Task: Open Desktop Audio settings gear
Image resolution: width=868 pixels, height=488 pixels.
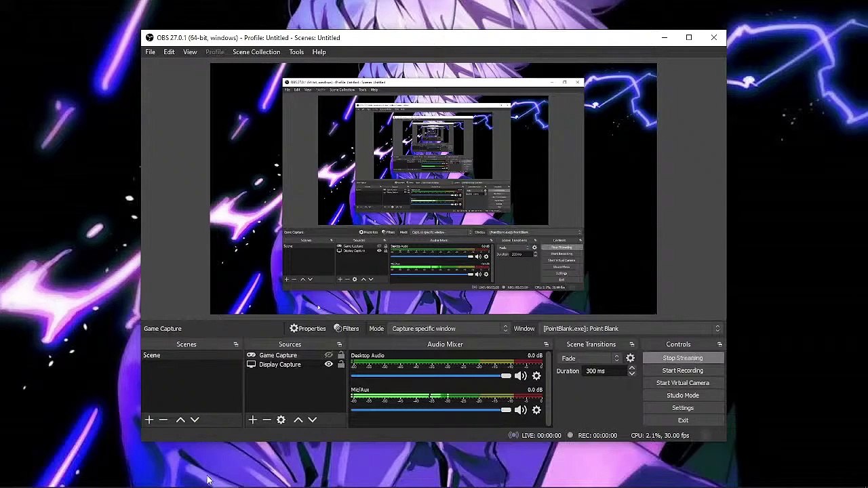Action: tap(536, 376)
